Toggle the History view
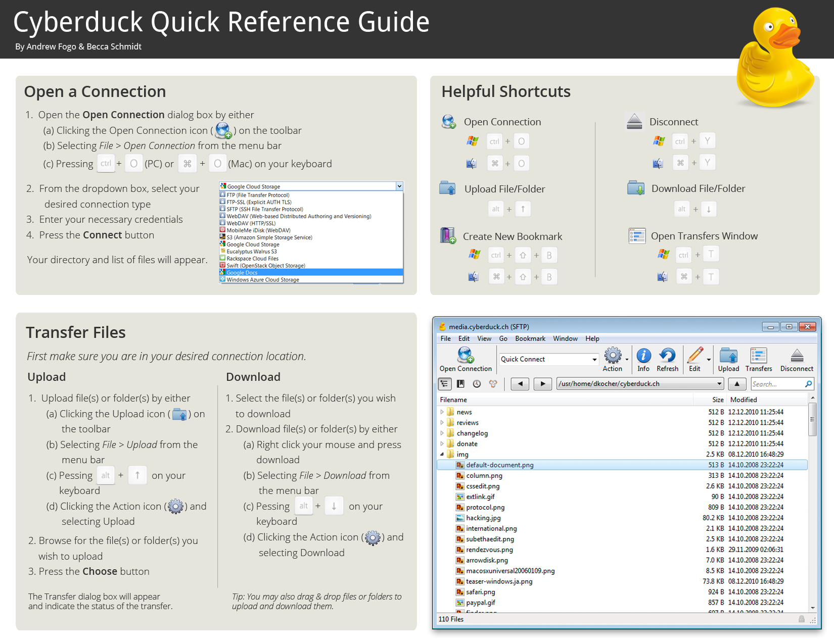Screen dimensions: 834x644 click(x=477, y=384)
